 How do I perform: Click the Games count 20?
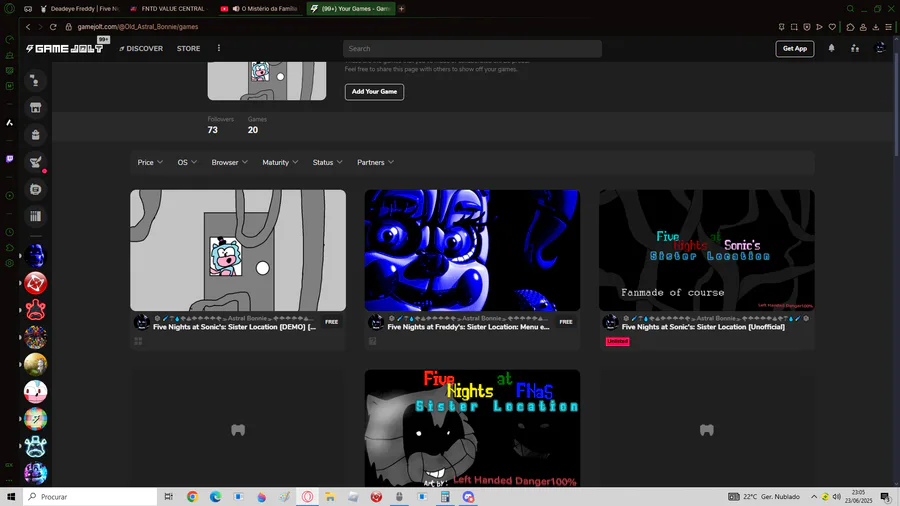tap(253, 130)
